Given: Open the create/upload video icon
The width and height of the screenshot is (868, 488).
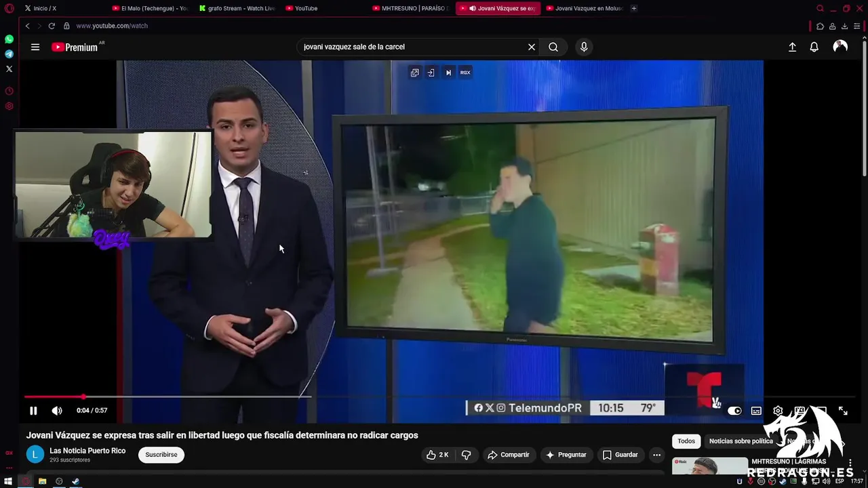Looking at the screenshot, I should pos(792,47).
